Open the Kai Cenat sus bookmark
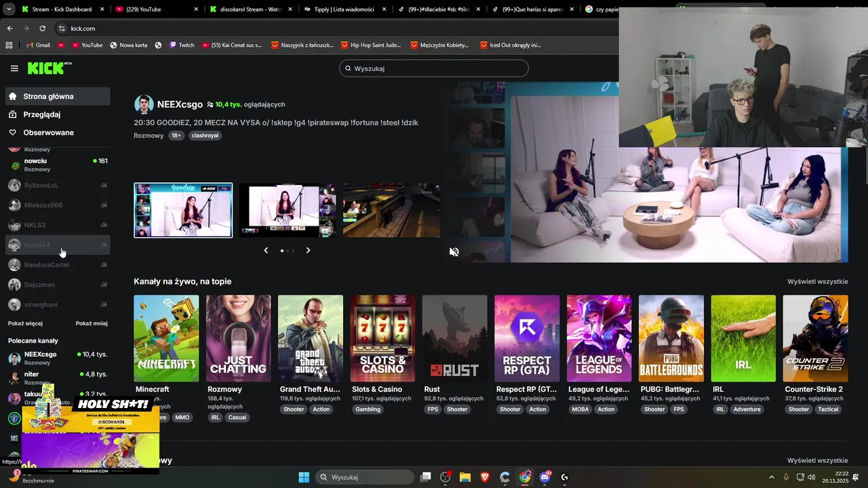Screen dimensions: 868x488 click(x=231, y=45)
